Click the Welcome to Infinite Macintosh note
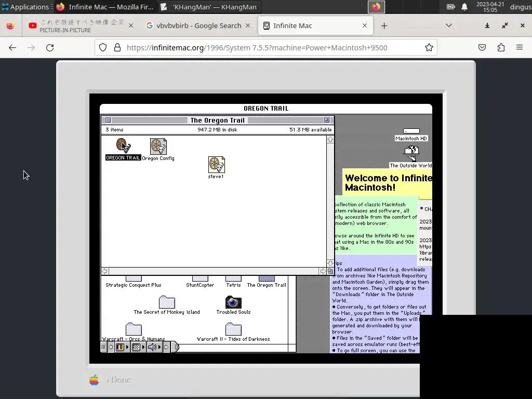Image resolution: width=532 pixels, height=399 pixels. [388, 183]
